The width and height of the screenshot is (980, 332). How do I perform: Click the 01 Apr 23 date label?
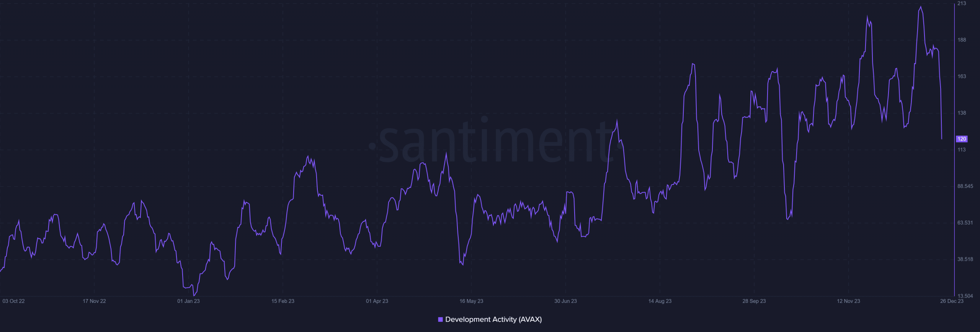[x=377, y=301]
